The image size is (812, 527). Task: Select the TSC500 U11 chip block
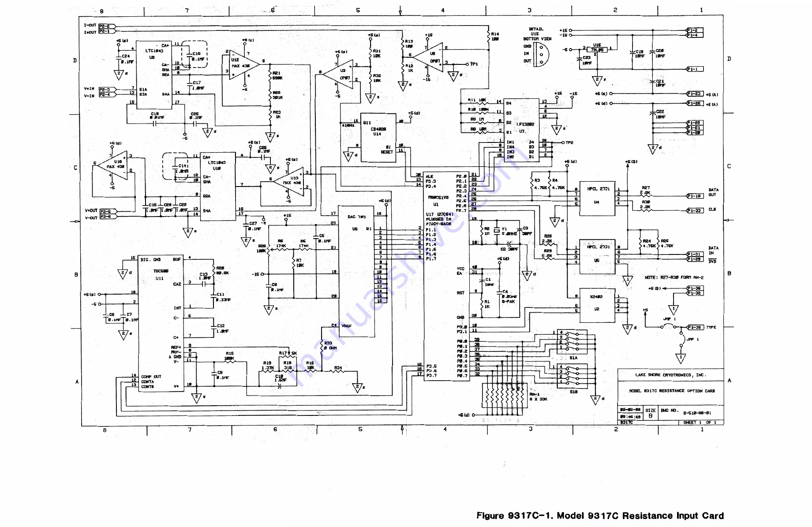161,323
